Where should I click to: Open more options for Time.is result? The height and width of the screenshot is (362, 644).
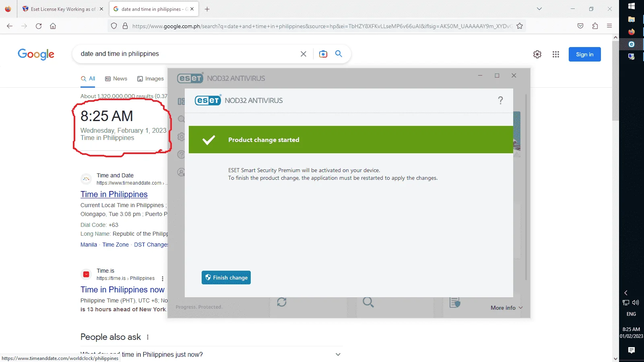163,278
